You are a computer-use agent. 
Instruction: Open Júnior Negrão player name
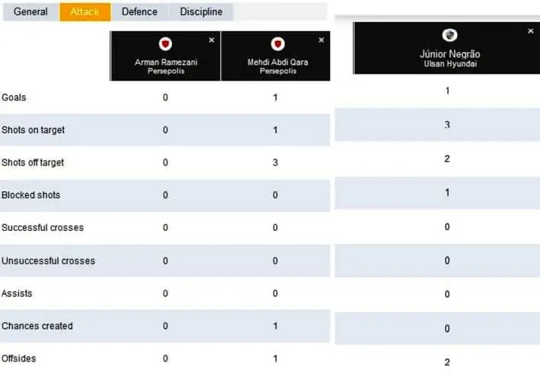[449, 54]
